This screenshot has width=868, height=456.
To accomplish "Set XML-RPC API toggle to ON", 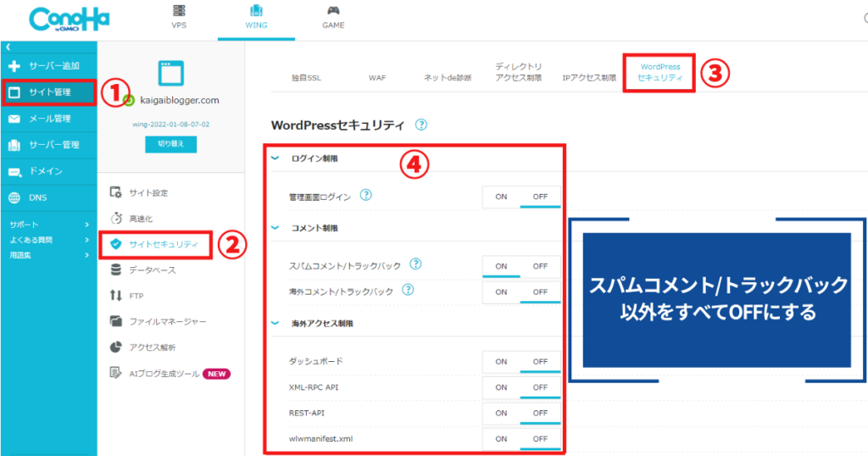I will coord(501,387).
